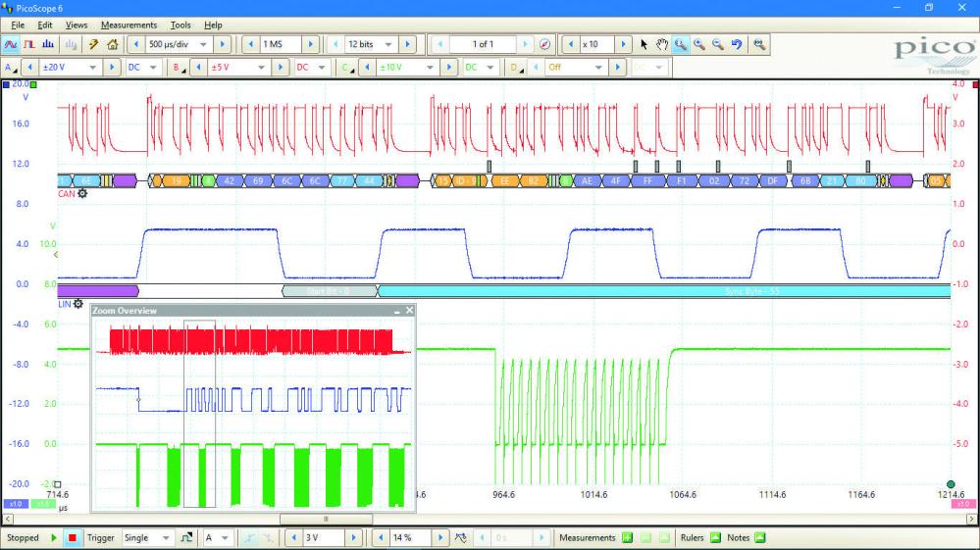The image size is (980, 550).
Task: Expand Channel A ±20 V range dropdown
Action: click(x=93, y=68)
